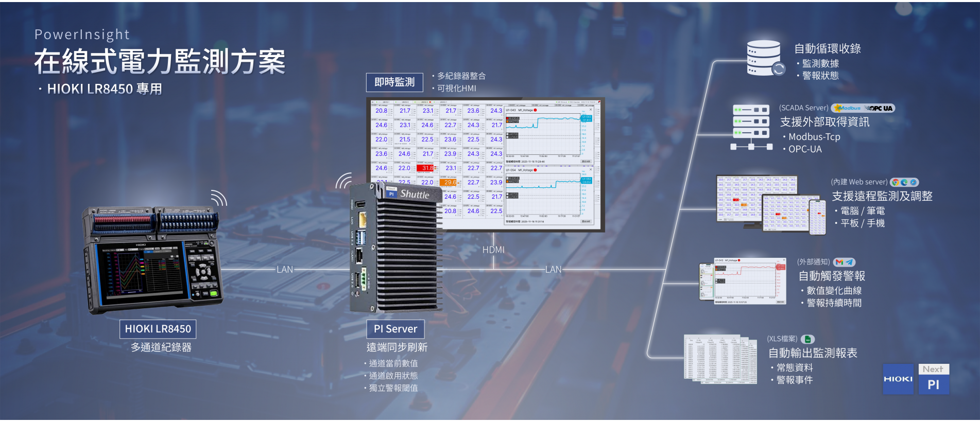Close the U1-054 M1_Voltage chart popup

[591, 169]
